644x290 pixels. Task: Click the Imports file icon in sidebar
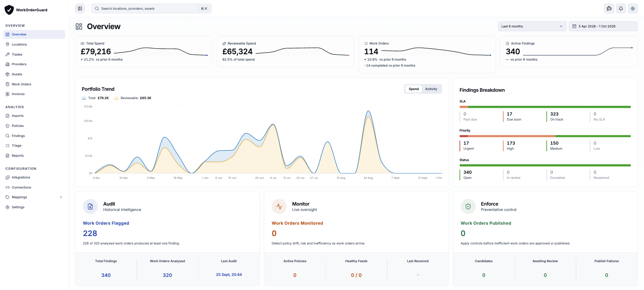(x=7, y=116)
